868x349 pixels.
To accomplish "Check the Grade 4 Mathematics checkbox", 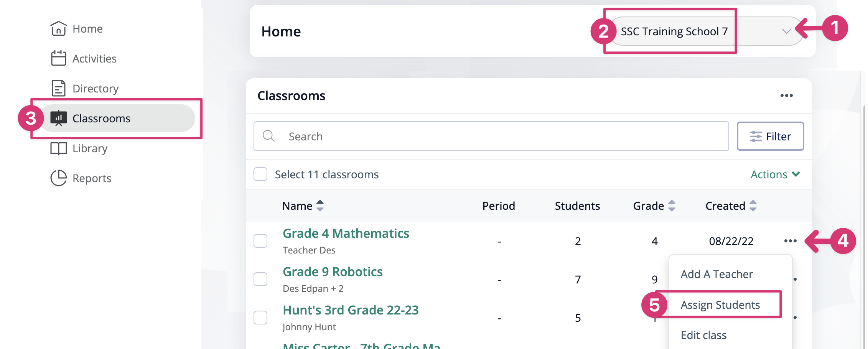I will [260, 241].
